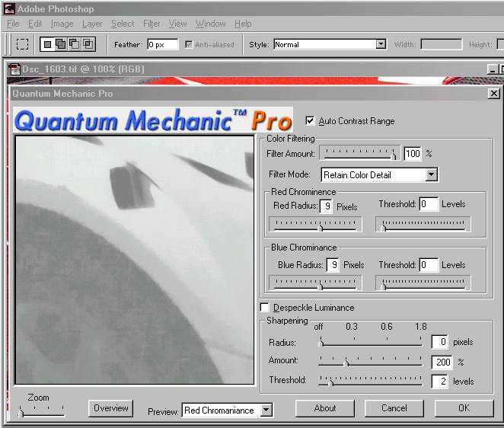Viewport: 504px width, 428px height.
Task: Select the rectangular marquee tool icon
Action: pos(23,44)
